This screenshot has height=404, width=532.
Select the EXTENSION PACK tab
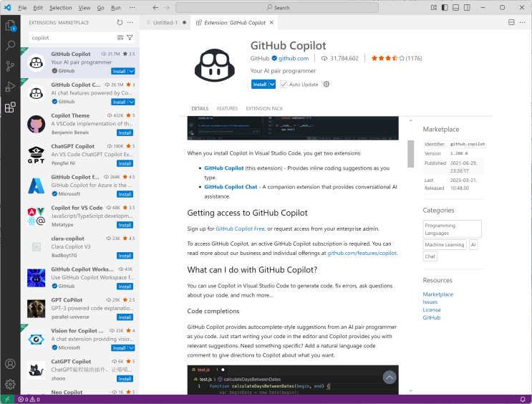click(264, 109)
